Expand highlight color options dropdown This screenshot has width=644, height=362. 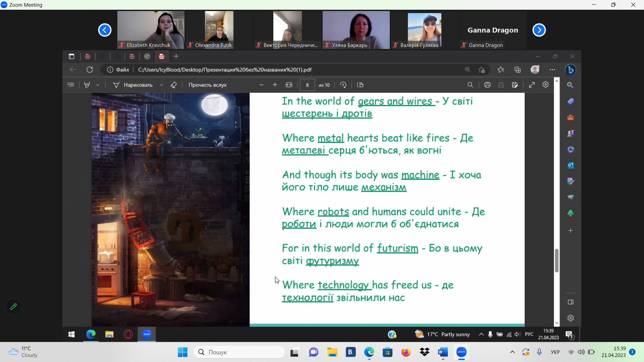pyautogui.click(x=98, y=85)
